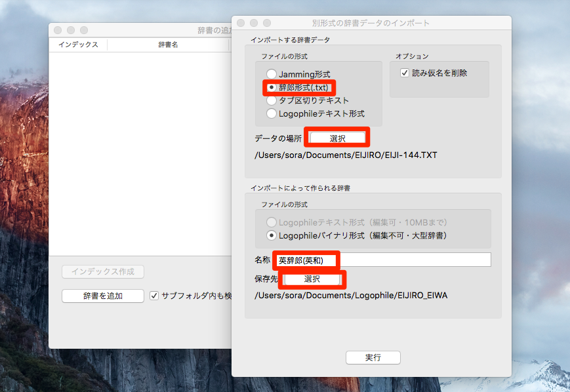The width and height of the screenshot is (570, 392).
Task: Zoom the 辞書の追加 back window
Action: [x=84, y=30]
